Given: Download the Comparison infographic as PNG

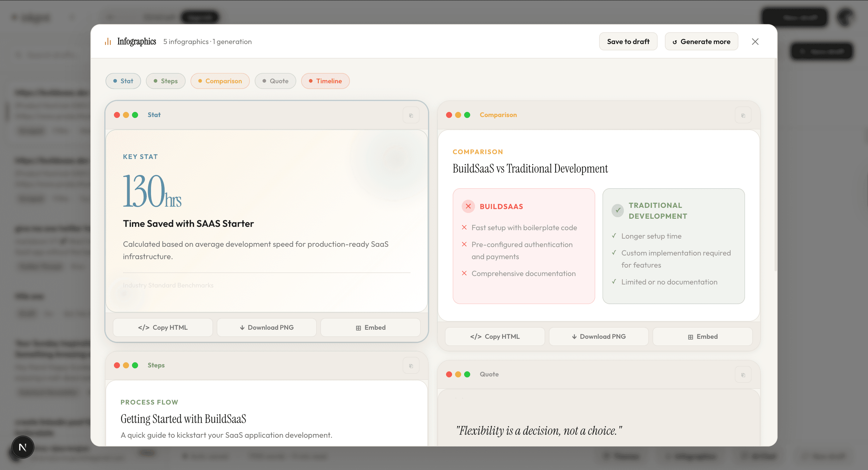Looking at the screenshot, I should pos(599,336).
